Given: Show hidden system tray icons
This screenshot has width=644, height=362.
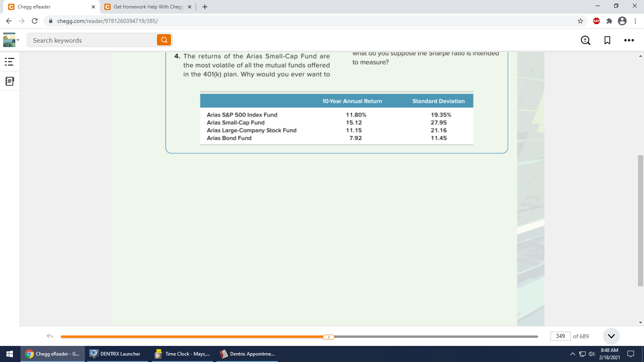Looking at the screenshot, I should pos(572,354).
